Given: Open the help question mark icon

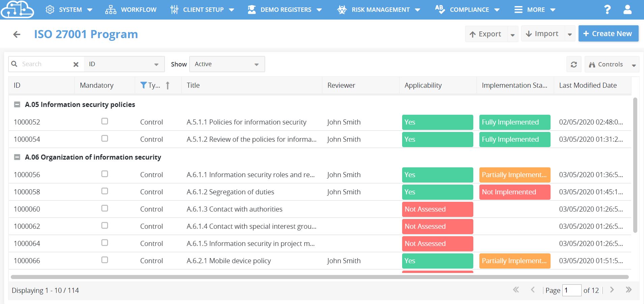Looking at the screenshot, I should 607,9.
